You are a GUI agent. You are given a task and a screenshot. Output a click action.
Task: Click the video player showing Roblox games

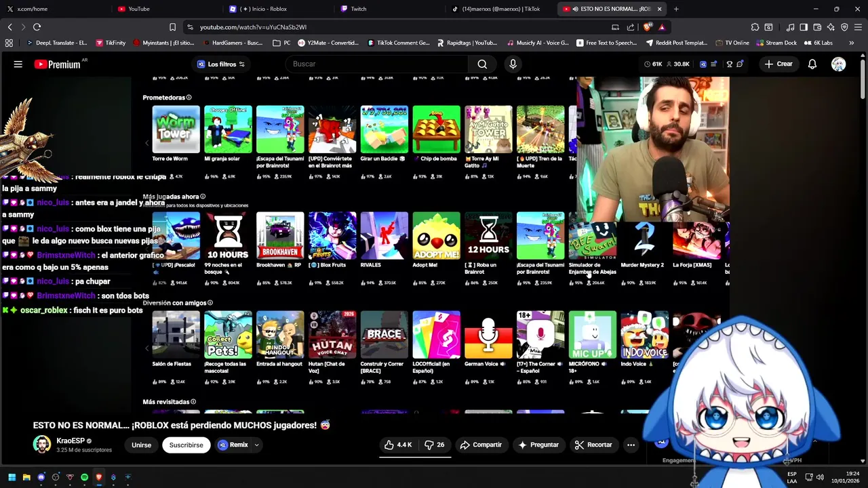(x=431, y=244)
